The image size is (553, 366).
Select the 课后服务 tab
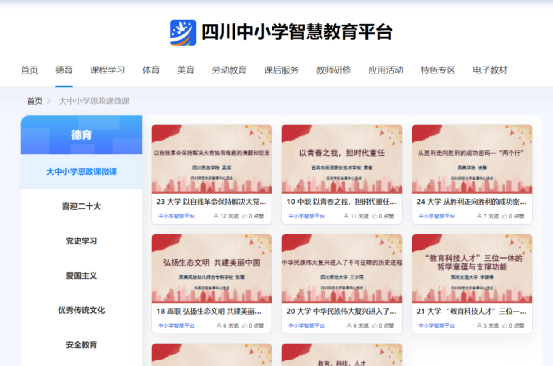click(x=281, y=70)
